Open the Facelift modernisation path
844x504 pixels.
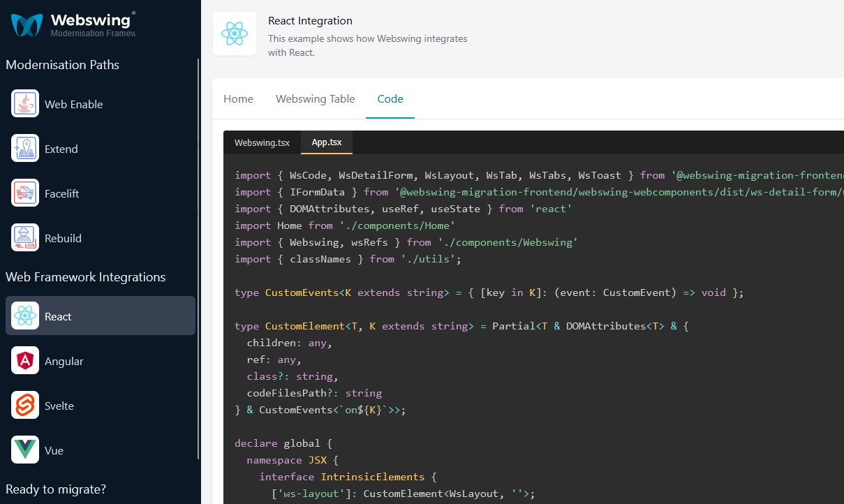pyautogui.click(x=101, y=193)
